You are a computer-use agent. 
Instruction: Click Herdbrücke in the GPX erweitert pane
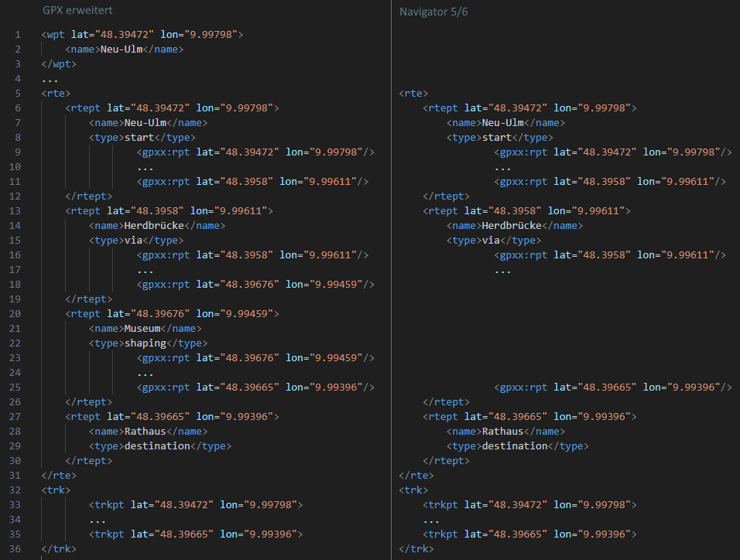coord(154,226)
